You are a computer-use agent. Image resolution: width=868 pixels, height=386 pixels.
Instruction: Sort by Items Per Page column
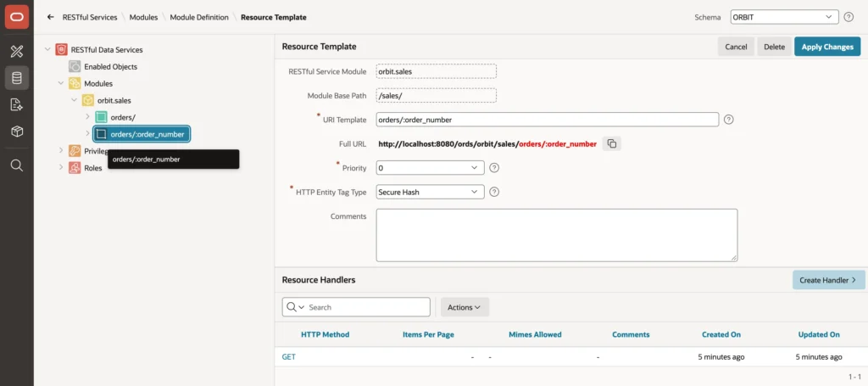point(428,334)
